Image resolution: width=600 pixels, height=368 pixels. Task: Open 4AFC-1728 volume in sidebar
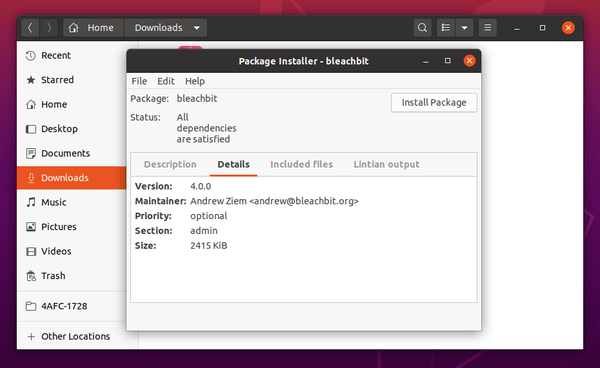(72, 306)
